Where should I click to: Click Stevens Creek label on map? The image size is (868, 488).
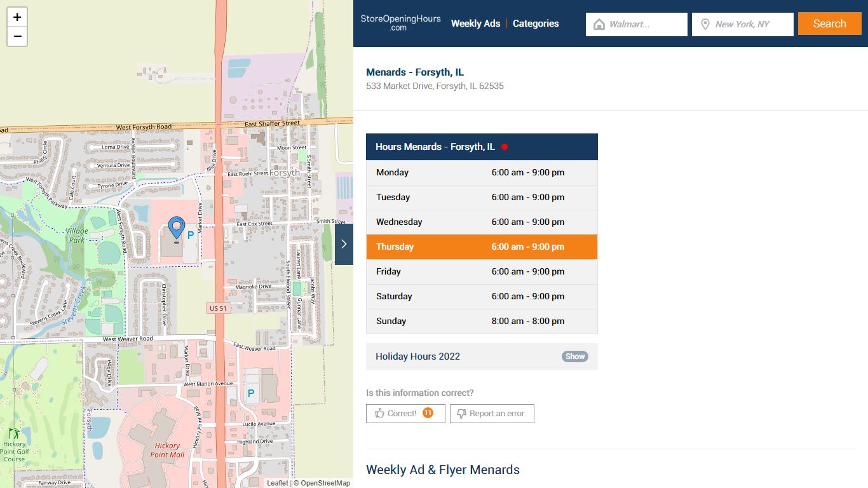(74, 306)
